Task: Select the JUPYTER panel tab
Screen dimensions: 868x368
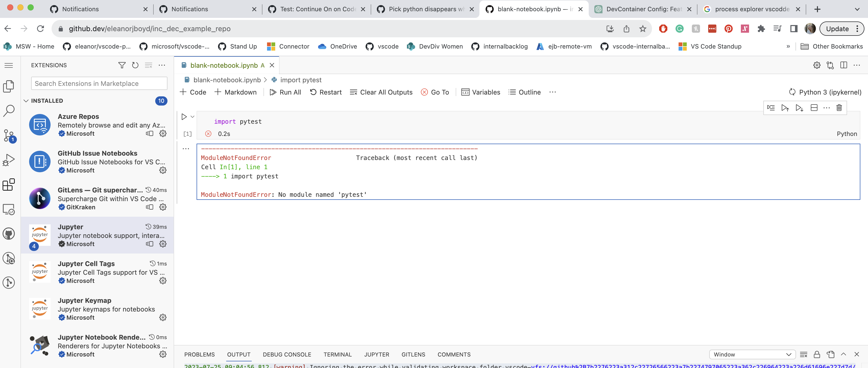Action: (376, 354)
